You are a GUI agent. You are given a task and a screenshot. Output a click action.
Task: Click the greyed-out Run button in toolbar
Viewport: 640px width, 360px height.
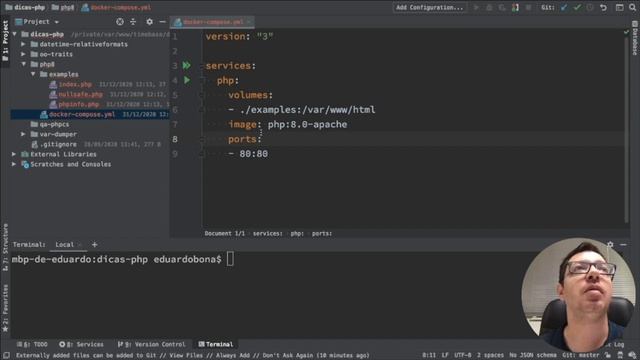click(476, 7)
